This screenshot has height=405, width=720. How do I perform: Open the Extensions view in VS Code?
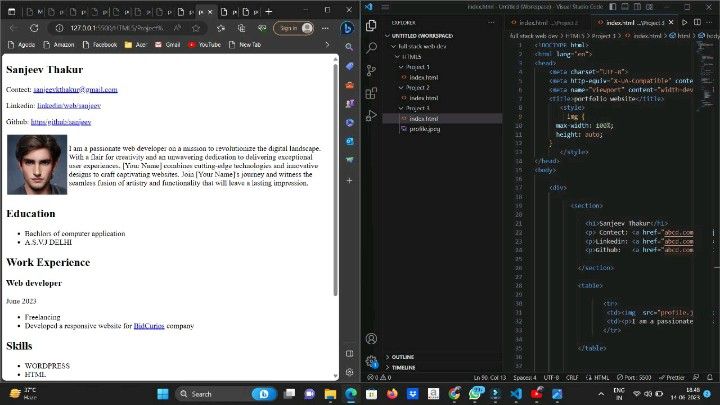click(371, 93)
